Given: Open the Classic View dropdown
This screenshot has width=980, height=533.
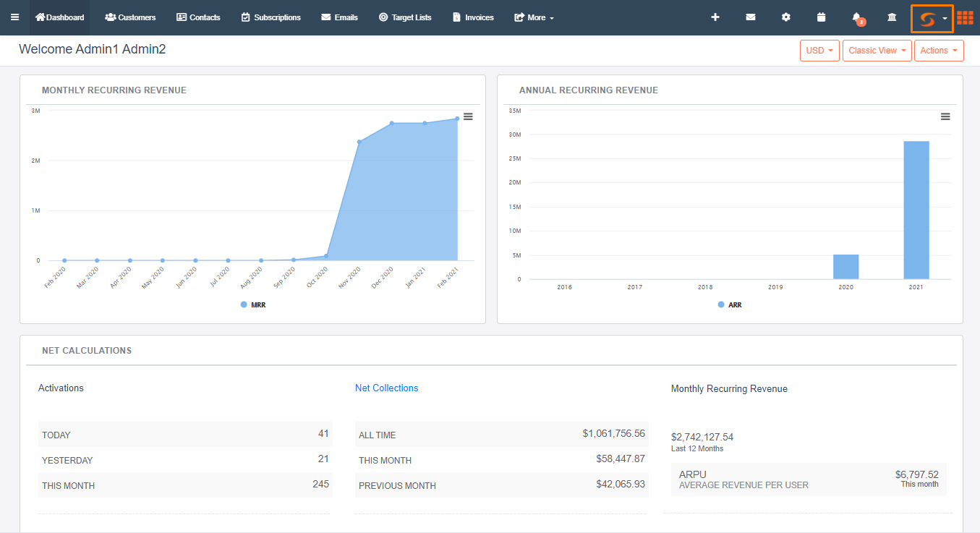Looking at the screenshot, I should coord(877,50).
